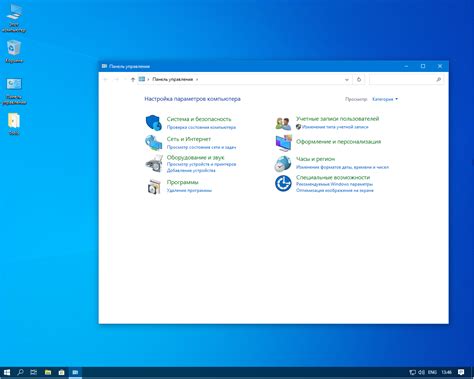
Task: Open the Учетные записи пользователей people icon
Action: click(283, 123)
